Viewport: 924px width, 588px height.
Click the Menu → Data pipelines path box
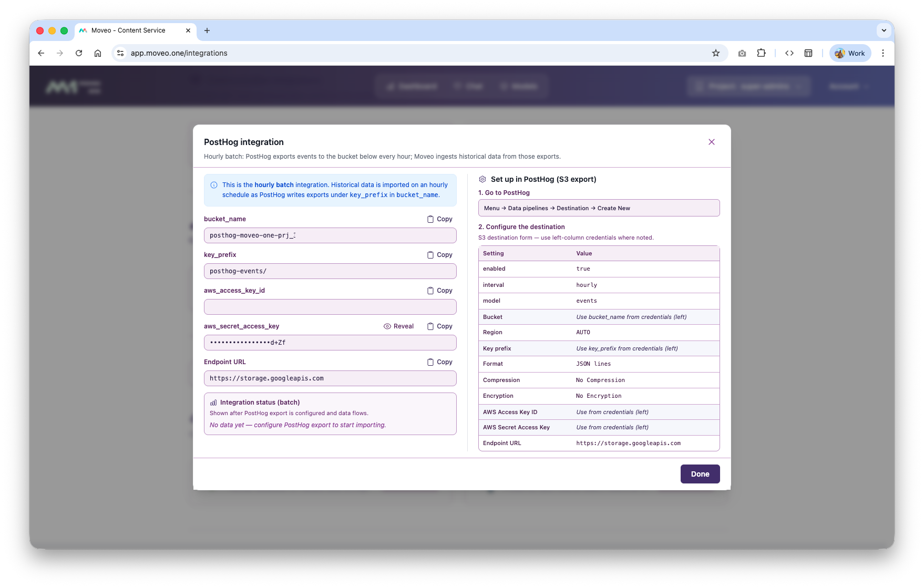pos(599,208)
